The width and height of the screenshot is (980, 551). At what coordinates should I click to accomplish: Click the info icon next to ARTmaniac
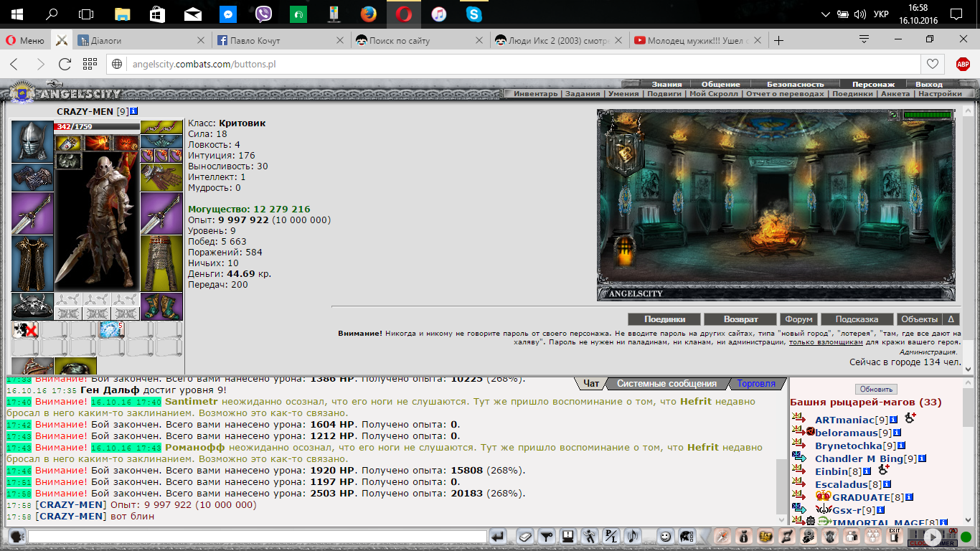click(x=894, y=420)
